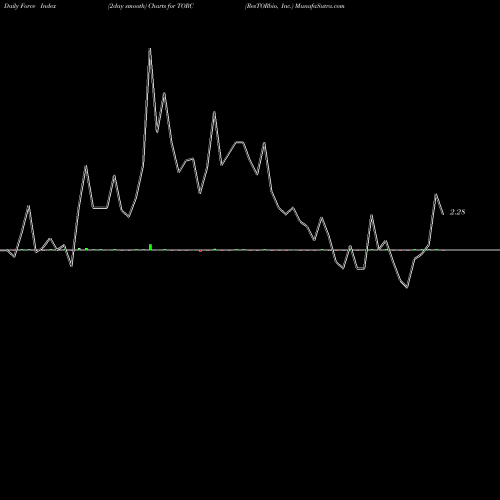
Task: Click the 'Daily Force Index' title text
Action: click(x=30, y=6)
